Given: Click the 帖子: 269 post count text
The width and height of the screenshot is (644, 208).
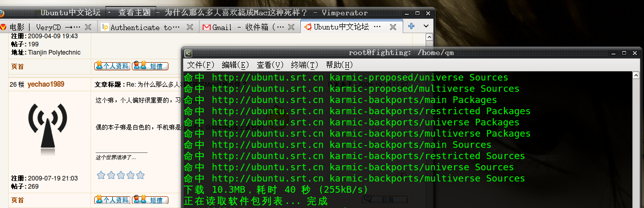Looking at the screenshot, I should coord(25,187).
